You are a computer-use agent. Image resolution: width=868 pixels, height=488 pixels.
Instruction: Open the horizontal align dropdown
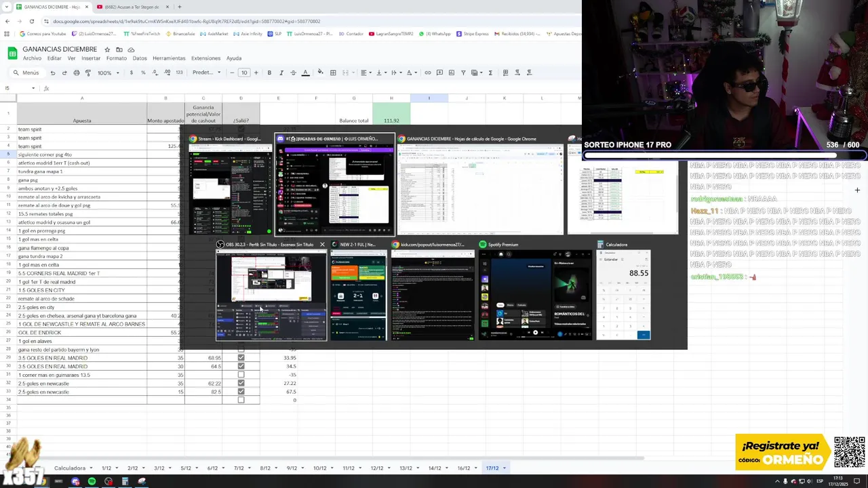pos(366,73)
